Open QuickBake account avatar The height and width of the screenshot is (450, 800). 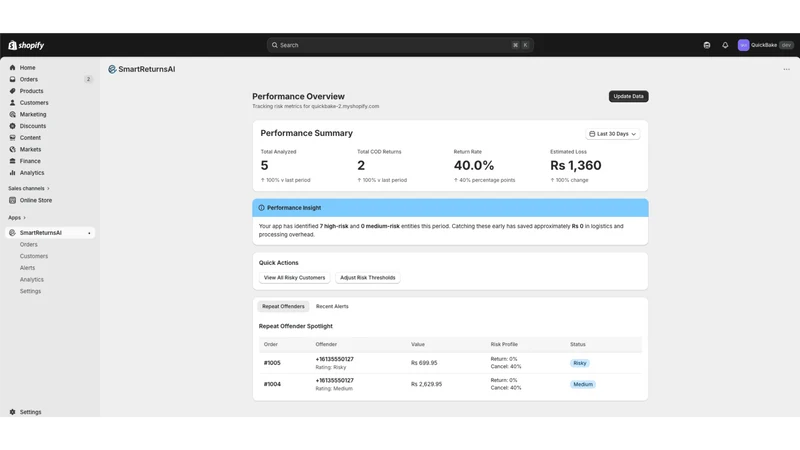point(743,45)
